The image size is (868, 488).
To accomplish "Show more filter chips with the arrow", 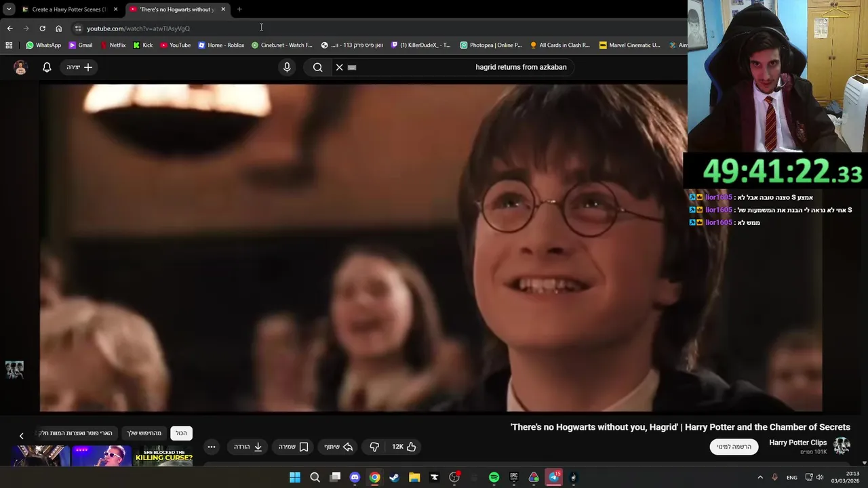I will click(x=21, y=436).
